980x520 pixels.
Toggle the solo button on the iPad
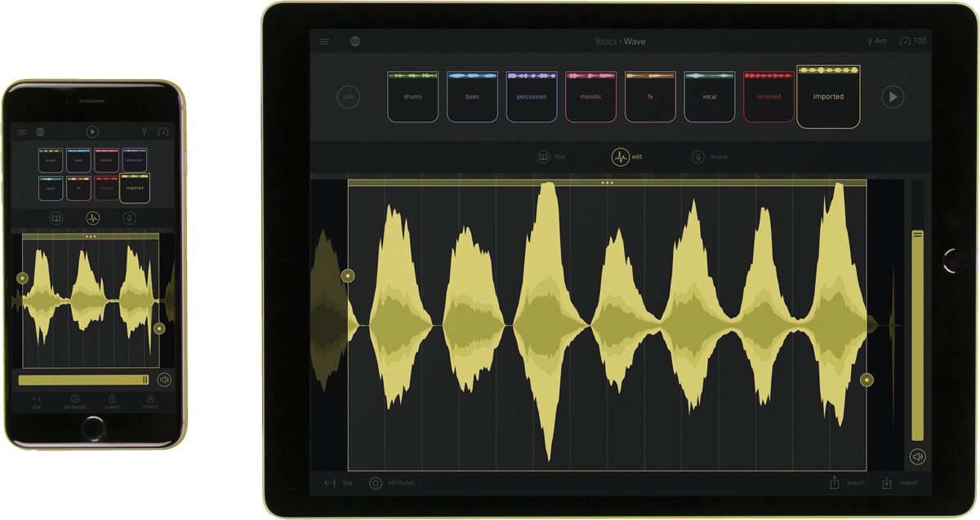pyautogui.click(x=349, y=97)
